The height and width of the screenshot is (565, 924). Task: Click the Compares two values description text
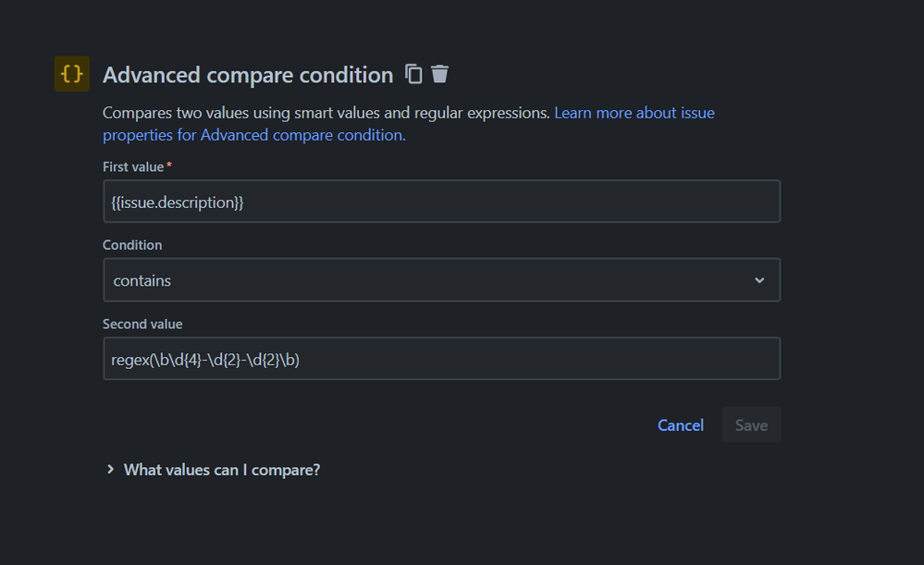(326, 113)
